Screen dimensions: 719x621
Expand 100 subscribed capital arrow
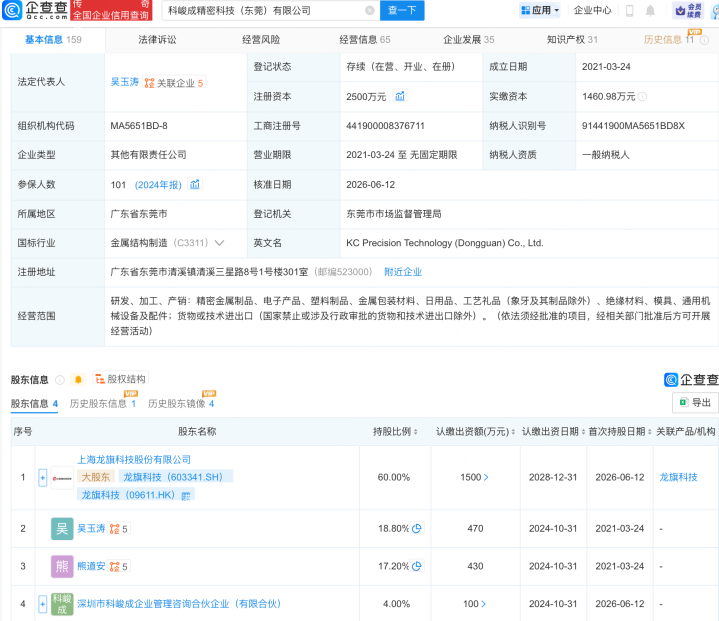click(x=483, y=604)
